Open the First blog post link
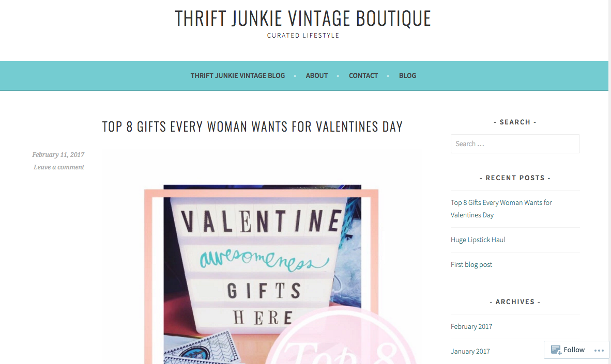Viewport: 611px width, 364px height. [471, 264]
